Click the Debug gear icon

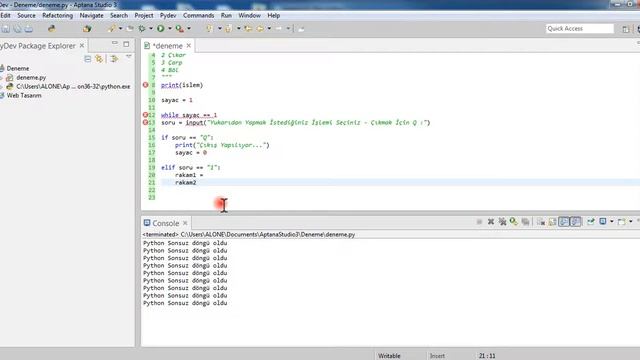coord(142,29)
